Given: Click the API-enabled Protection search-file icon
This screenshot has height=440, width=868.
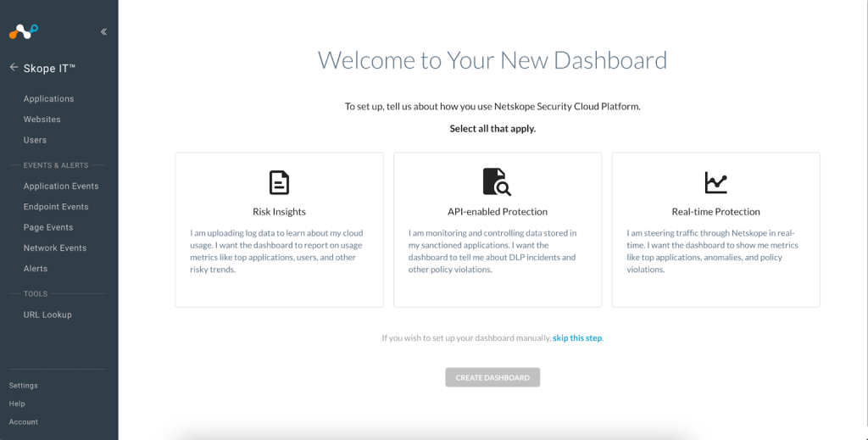Looking at the screenshot, I should [497, 182].
